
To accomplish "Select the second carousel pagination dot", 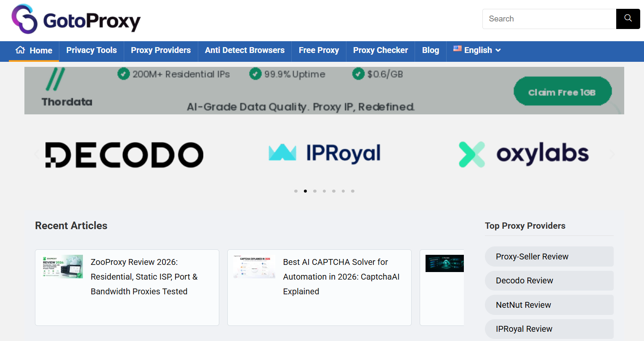I will click(305, 191).
